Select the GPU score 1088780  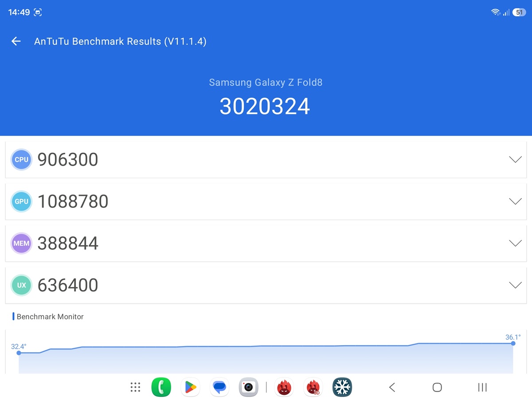(x=73, y=202)
